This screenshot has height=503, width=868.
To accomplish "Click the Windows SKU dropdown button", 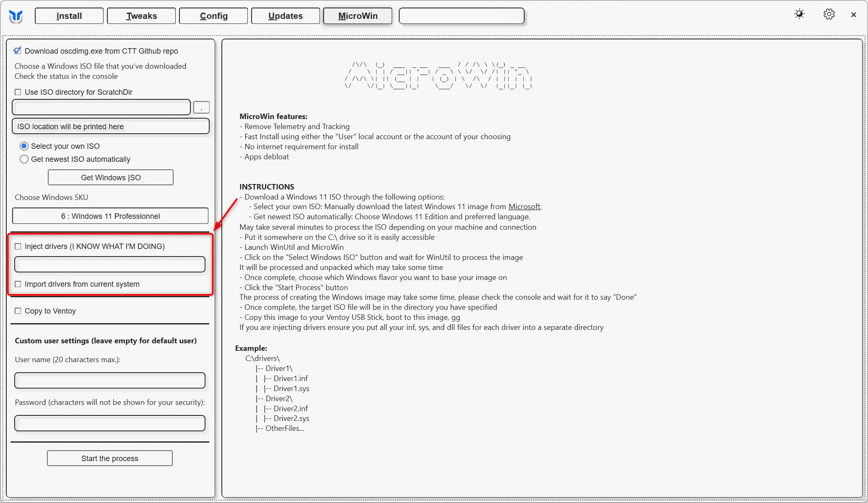I will coord(110,215).
